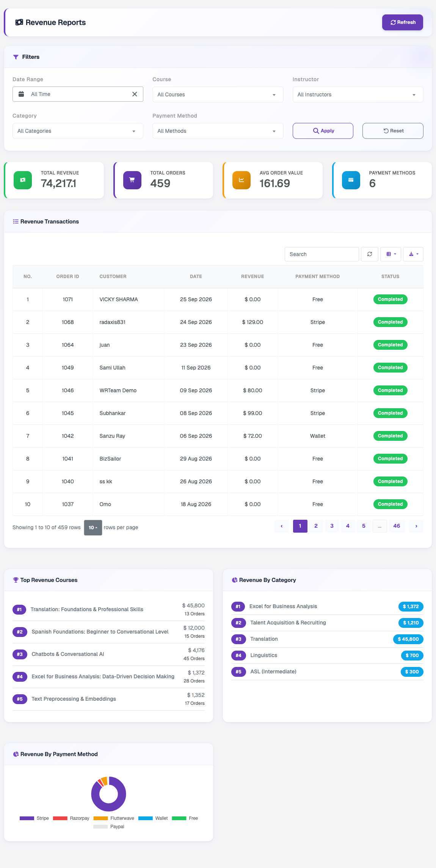Click the green Total Revenue money icon
Viewport: 436px width, 868px height.
pyautogui.click(x=23, y=180)
